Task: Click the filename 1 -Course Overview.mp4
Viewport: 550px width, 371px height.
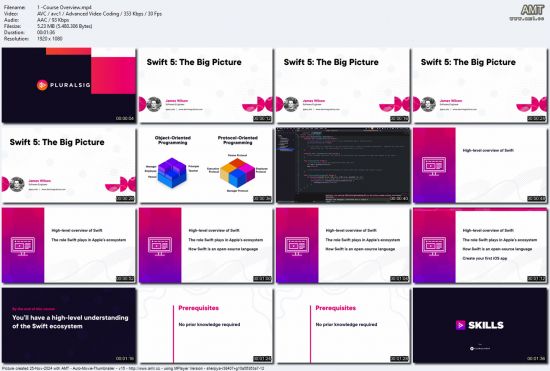Action: [x=64, y=7]
